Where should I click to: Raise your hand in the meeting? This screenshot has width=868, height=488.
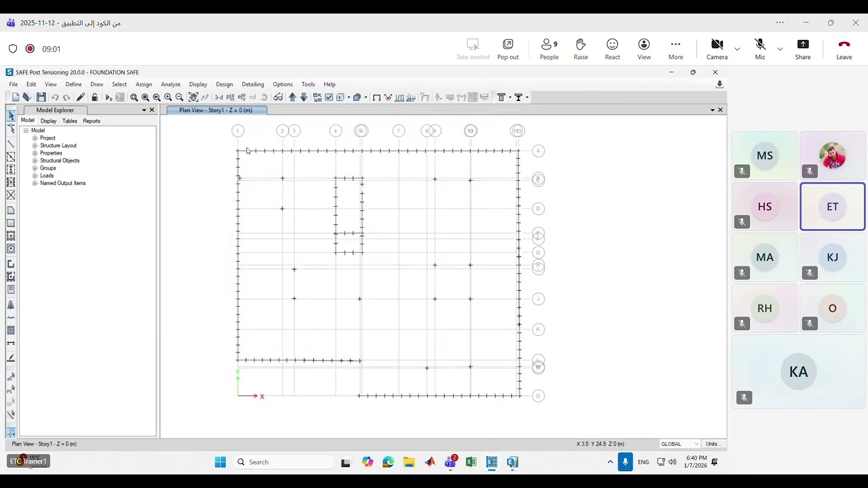coord(580,49)
